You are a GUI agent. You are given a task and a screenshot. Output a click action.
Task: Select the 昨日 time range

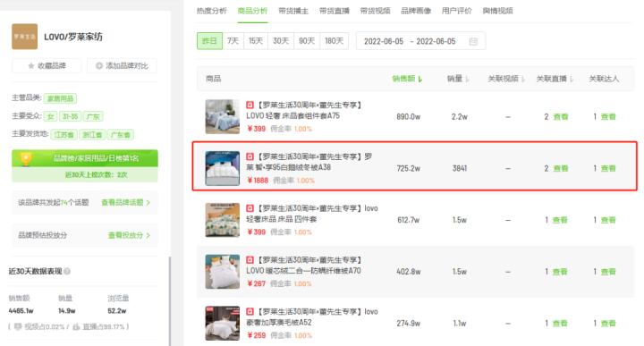coord(209,41)
